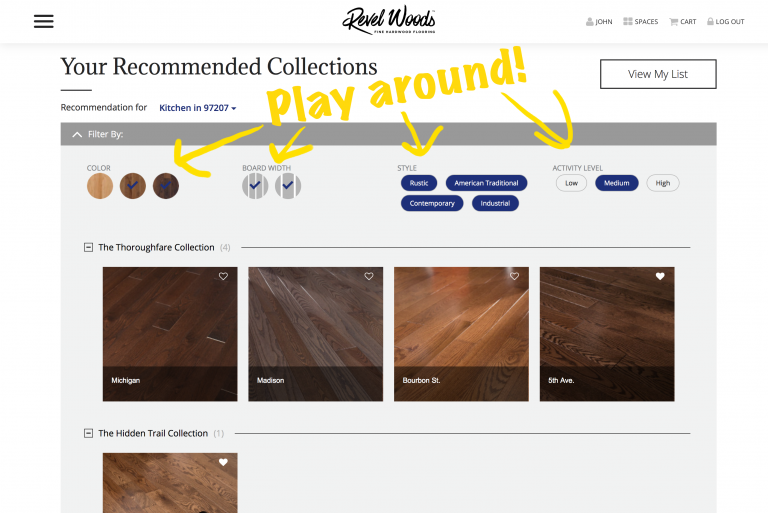Click the View My List button

click(x=658, y=74)
